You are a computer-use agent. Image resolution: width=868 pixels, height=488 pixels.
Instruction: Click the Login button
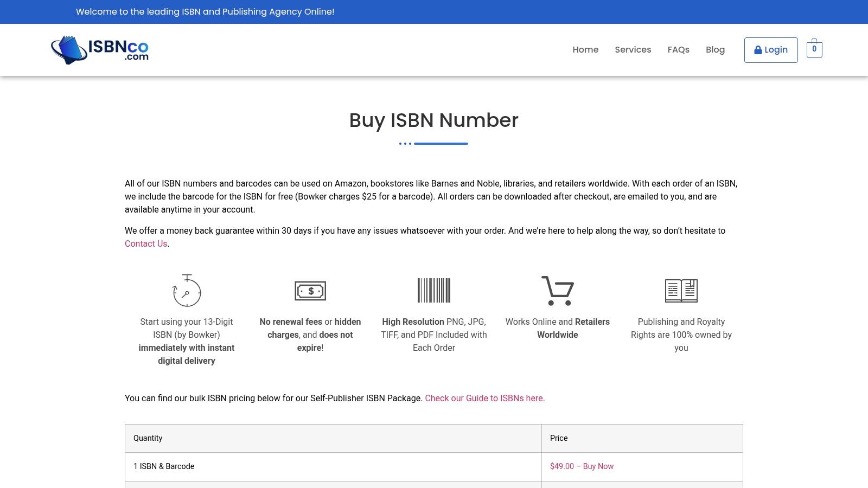click(771, 50)
